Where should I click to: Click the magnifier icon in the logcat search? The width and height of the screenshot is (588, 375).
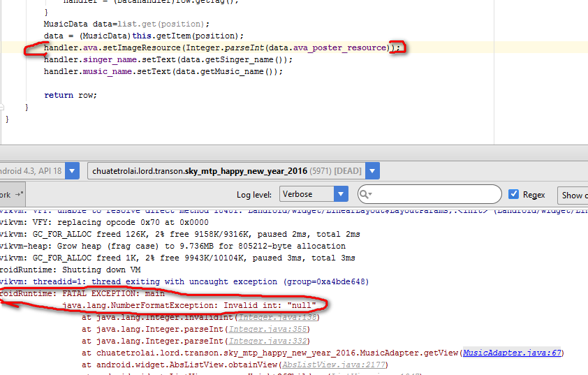[x=365, y=194]
